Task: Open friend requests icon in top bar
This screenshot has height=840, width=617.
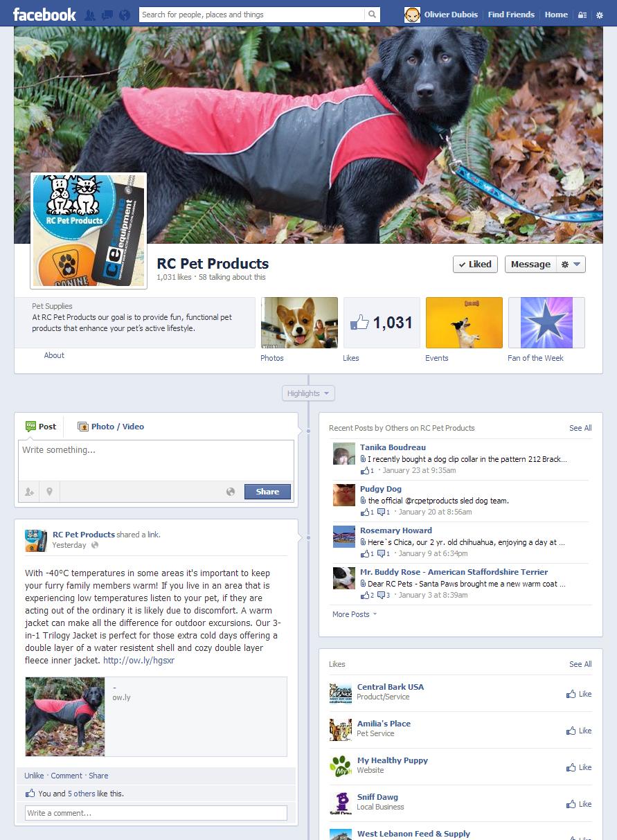Action: tap(90, 15)
